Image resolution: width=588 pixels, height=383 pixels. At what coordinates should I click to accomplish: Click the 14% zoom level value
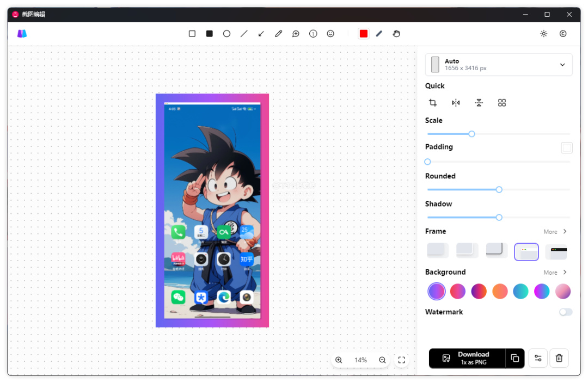point(360,360)
